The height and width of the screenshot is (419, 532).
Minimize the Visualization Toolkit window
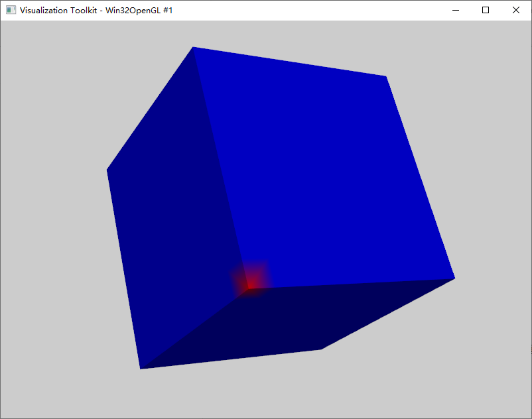pos(456,10)
